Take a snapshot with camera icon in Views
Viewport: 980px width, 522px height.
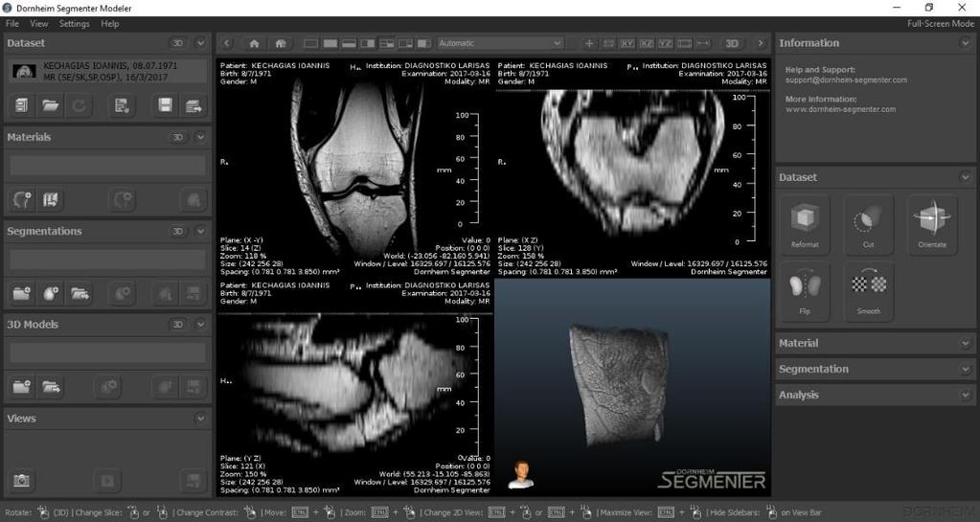pyautogui.click(x=22, y=480)
